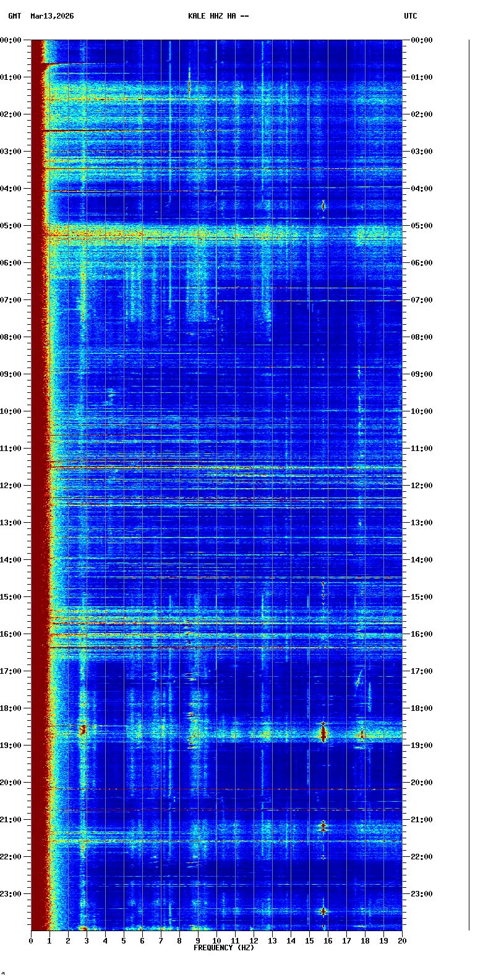Screen dimensions: 496x980
Task: Click the 0 tick on frequency axis
Action: click(x=31, y=941)
